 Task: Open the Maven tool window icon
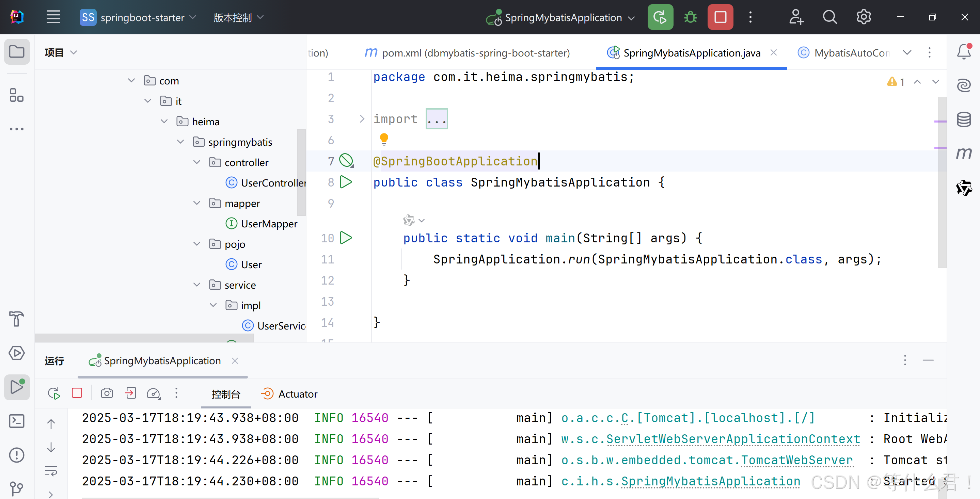click(964, 153)
